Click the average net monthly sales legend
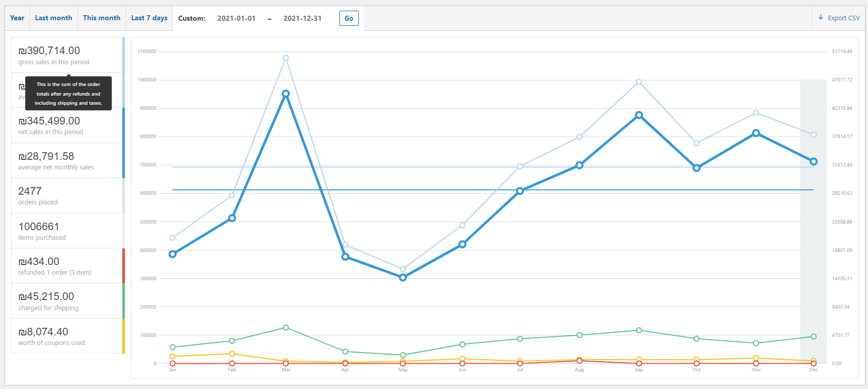Viewport: 868px width, 389px height. point(68,160)
